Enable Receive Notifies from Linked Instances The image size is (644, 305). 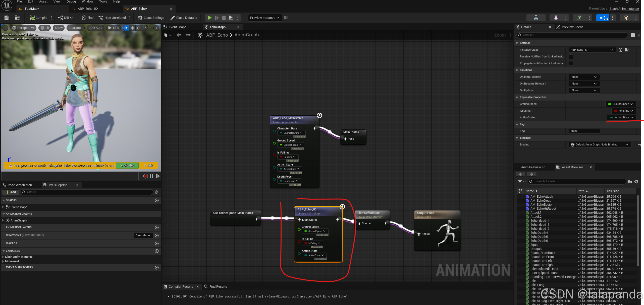pos(571,57)
